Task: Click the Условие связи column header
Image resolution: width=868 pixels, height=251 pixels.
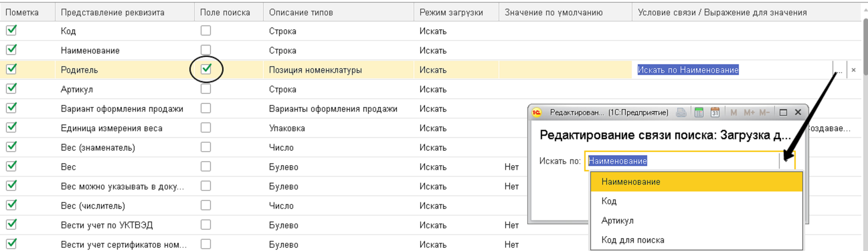Action: pyautogui.click(x=746, y=12)
